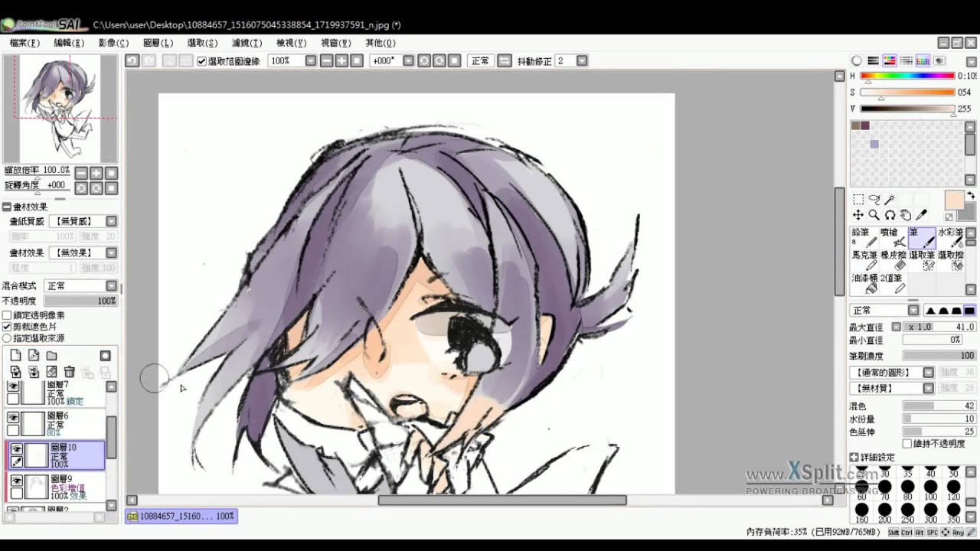Toggle the swatches palette panel
The image size is (980, 551).
coord(923,60)
